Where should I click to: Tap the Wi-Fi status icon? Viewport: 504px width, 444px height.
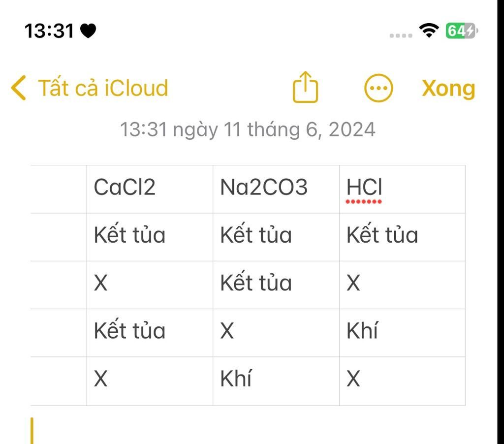429,31
